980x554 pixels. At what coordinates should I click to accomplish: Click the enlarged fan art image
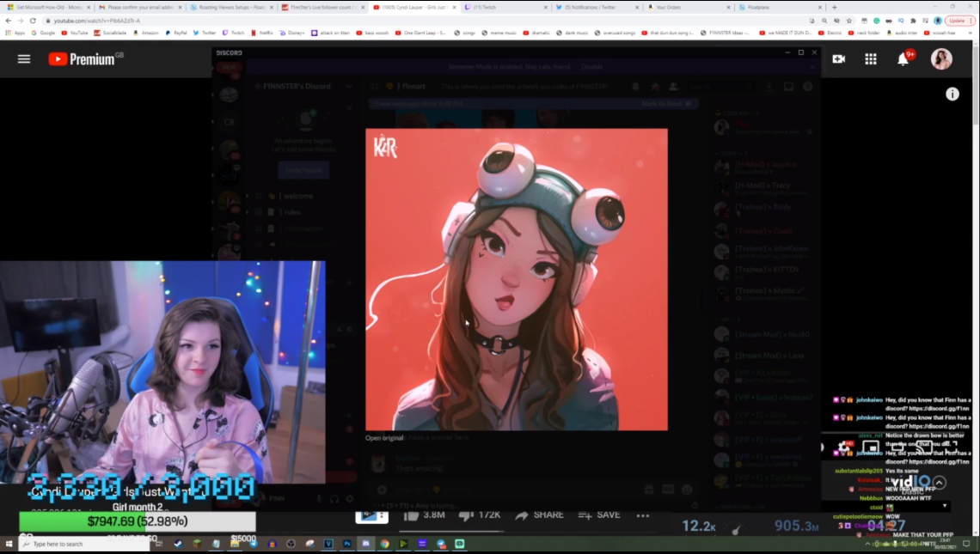[517, 279]
